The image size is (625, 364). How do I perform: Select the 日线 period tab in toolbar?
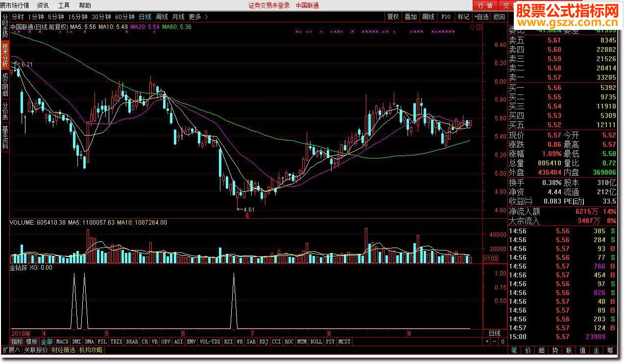coord(145,17)
